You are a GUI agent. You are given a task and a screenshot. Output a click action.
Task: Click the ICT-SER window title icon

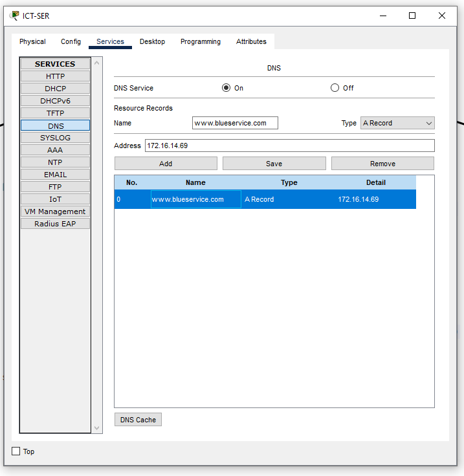15,16
